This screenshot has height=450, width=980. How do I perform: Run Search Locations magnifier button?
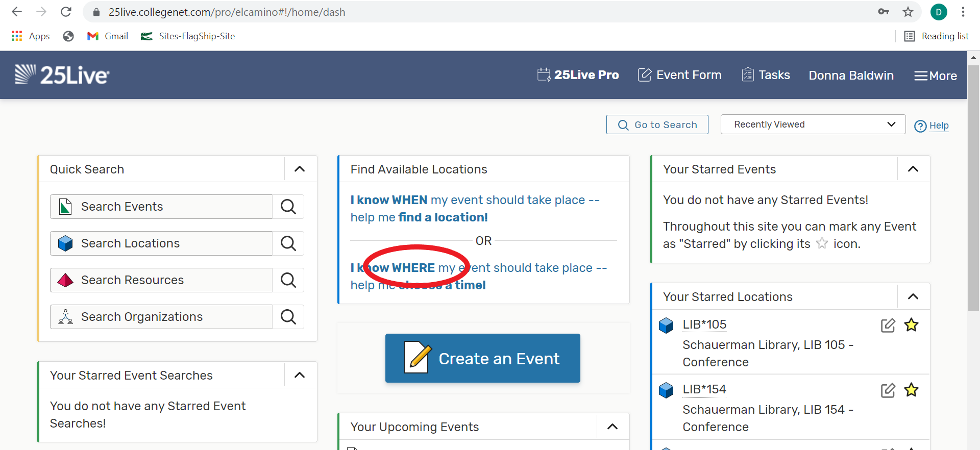coord(288,243)
